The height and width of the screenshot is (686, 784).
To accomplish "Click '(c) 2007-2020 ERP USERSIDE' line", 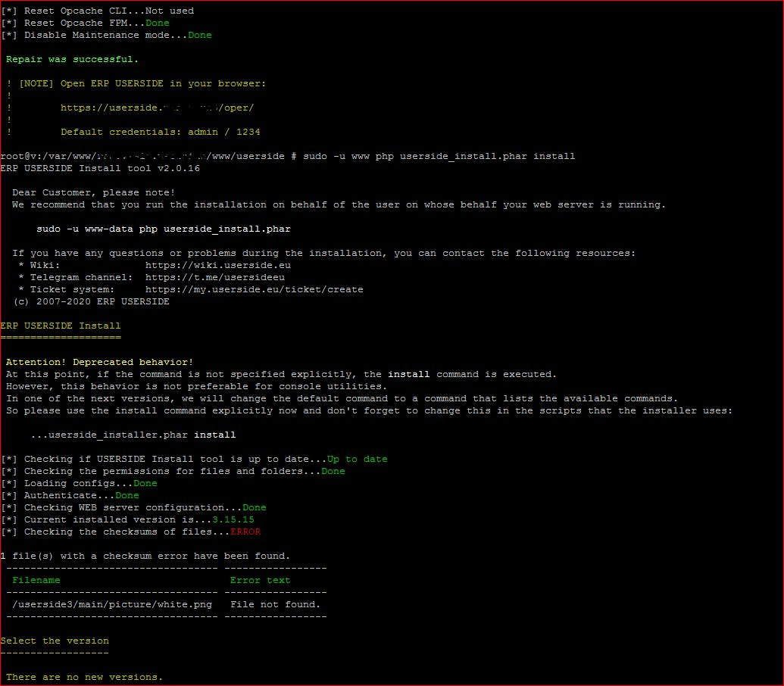I will pos(91,302).
